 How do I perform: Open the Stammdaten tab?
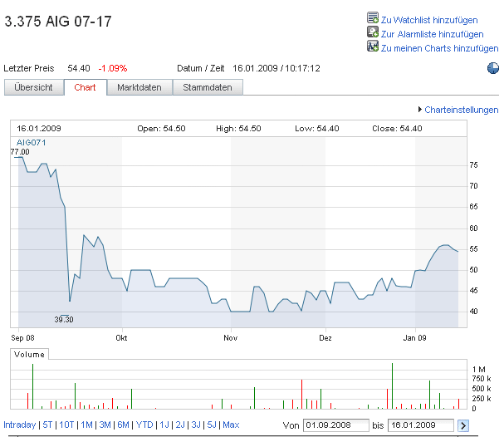[x=208, y=87]
